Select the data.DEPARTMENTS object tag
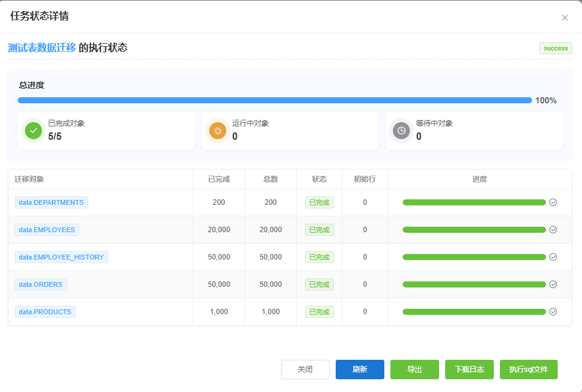The image size is (582, 392). tap(51, 202)
